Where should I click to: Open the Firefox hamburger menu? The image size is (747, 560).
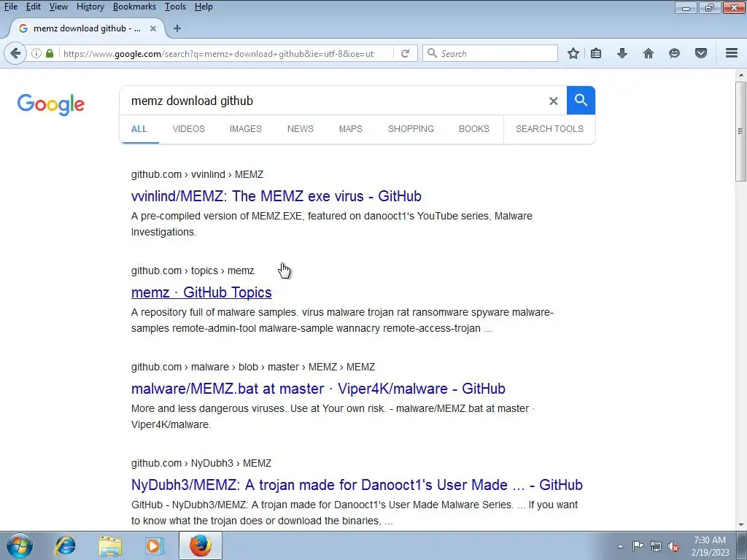732,53
